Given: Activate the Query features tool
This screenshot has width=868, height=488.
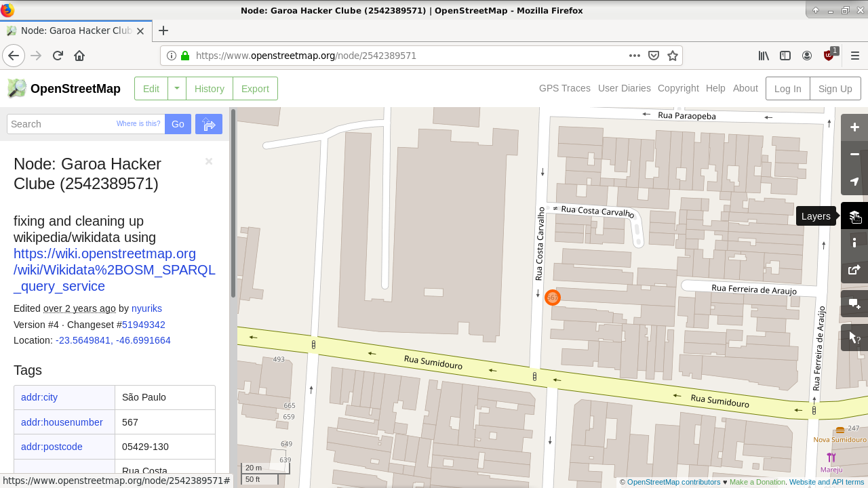Looking at the screenshot, I should point(854,338).
